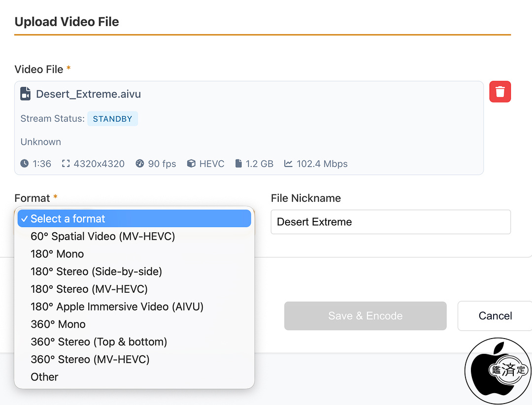Click the red trash delete icon
The width and height of the screenshot is (532, 405).
500,92
